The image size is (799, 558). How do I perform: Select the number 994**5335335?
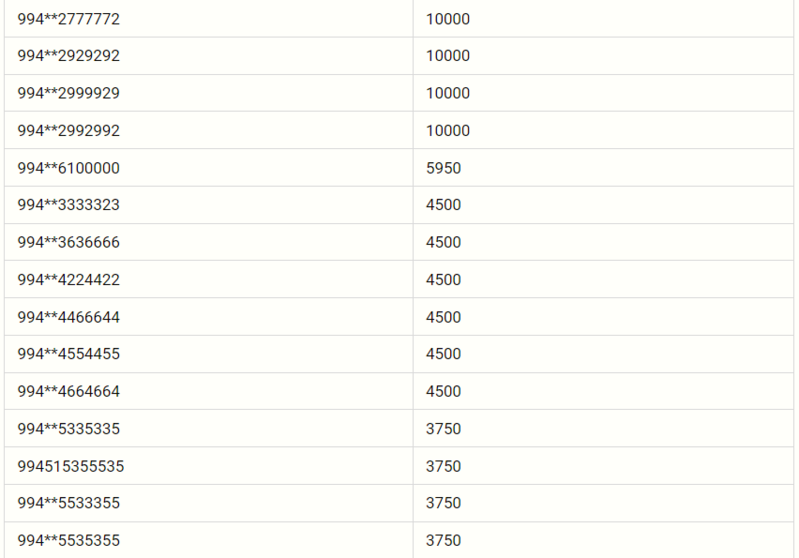point(68,429)
